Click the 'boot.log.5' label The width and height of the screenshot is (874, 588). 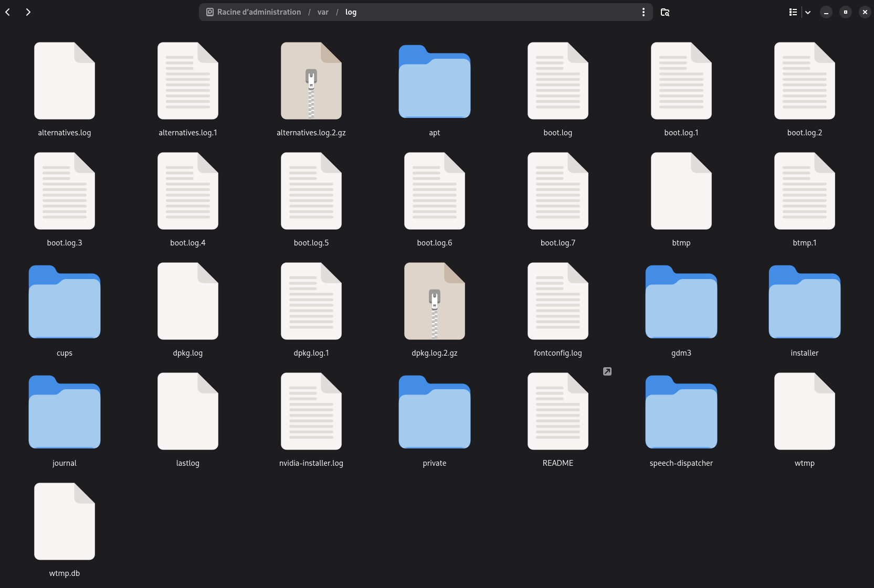click(x=311, y=243)
